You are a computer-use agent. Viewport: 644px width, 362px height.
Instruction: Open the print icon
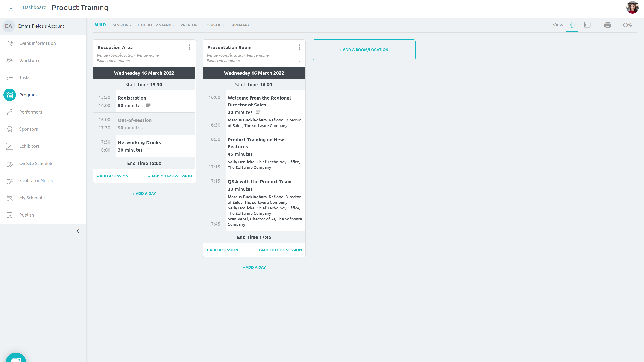click(607, 25)
